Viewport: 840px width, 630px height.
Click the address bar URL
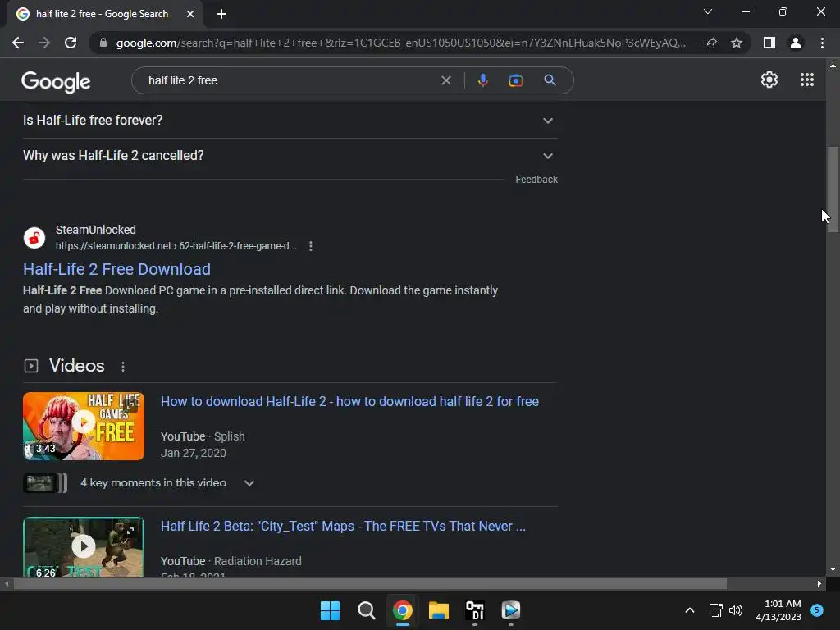(400, 43)
